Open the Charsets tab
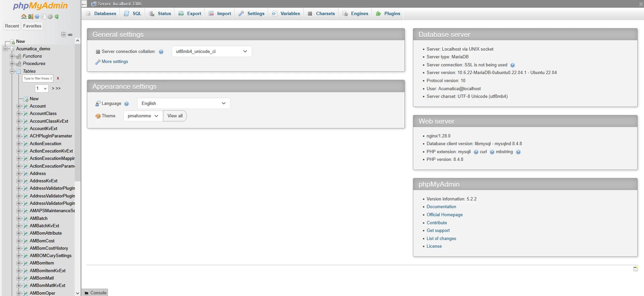The height and width of the screenshot is (296, 644). pos(321,14)
